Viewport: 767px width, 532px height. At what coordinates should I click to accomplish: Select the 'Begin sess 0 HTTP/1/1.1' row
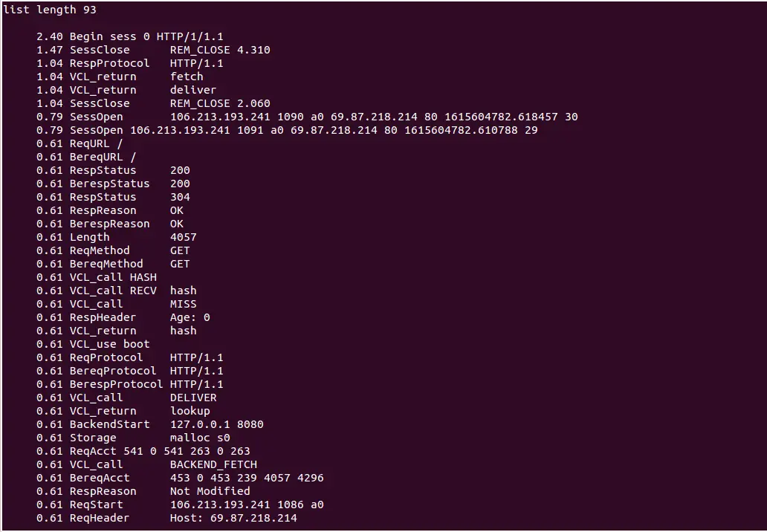pos(129,36)
